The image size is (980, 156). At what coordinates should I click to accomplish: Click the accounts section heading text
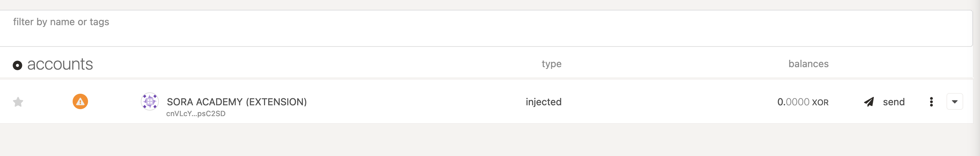(x=60, y=64)
